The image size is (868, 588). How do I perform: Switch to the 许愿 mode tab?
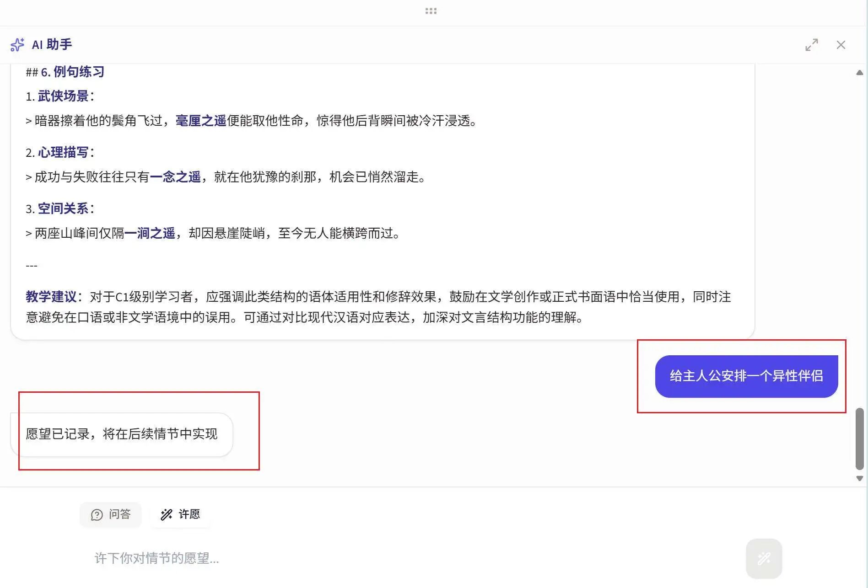180,514
